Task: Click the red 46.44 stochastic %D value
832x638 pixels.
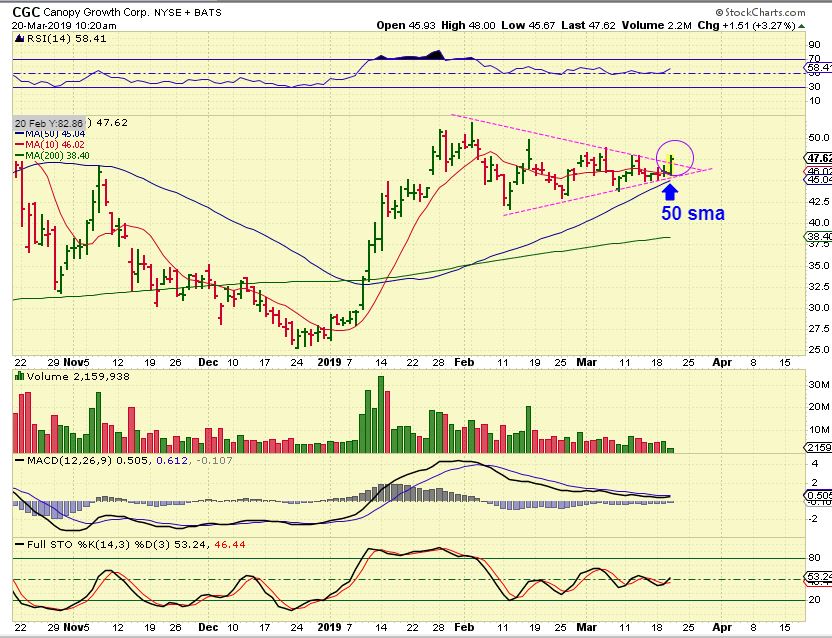Action: [x=230, y=544]
